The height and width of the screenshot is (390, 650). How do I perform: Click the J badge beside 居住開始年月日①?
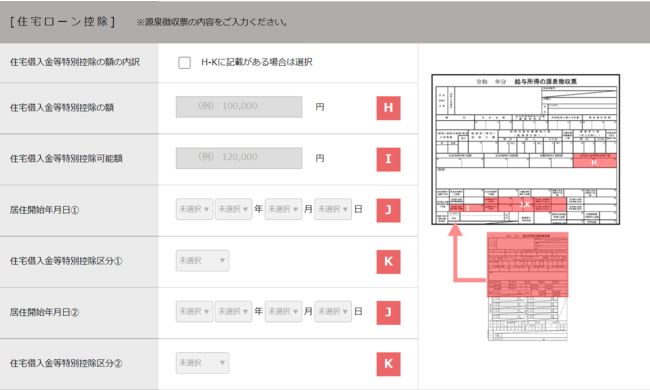pos(388,210)
